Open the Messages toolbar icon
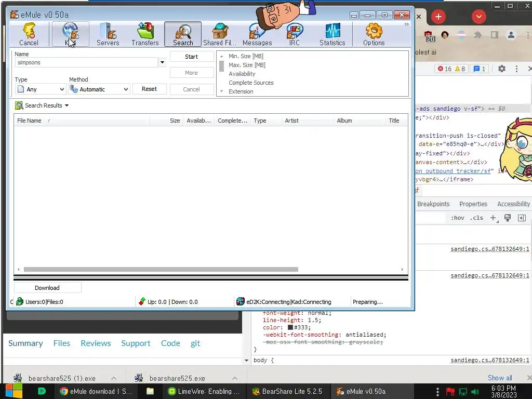The height and width of the screenshot is (399, 532). tap(257, 34)
